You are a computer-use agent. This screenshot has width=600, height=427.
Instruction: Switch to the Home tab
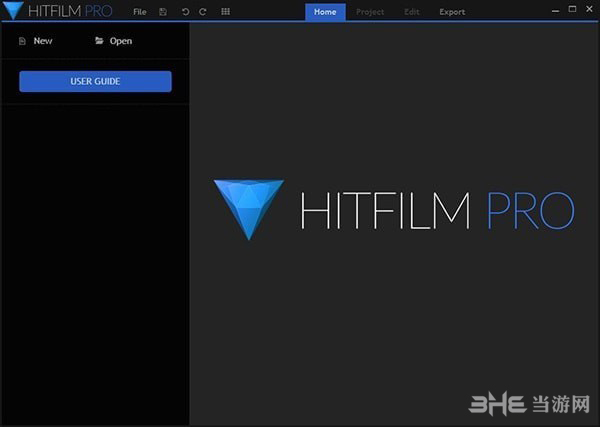click(325, 12)
